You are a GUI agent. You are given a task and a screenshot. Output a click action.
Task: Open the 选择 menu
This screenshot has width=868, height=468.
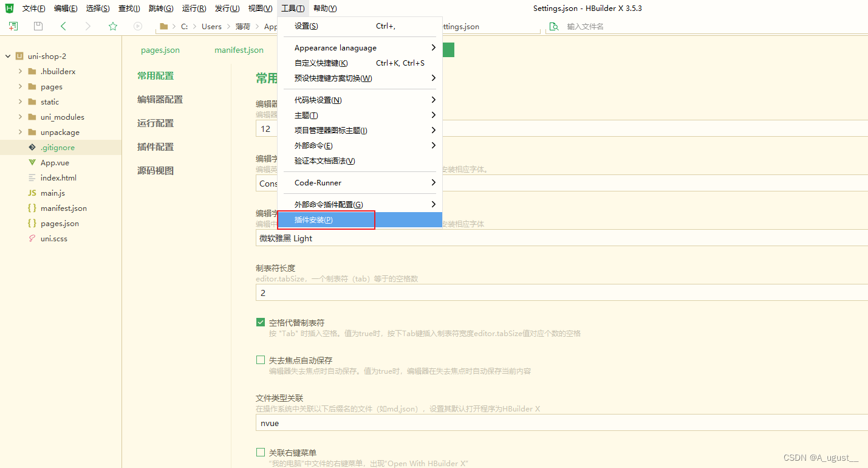98,8
